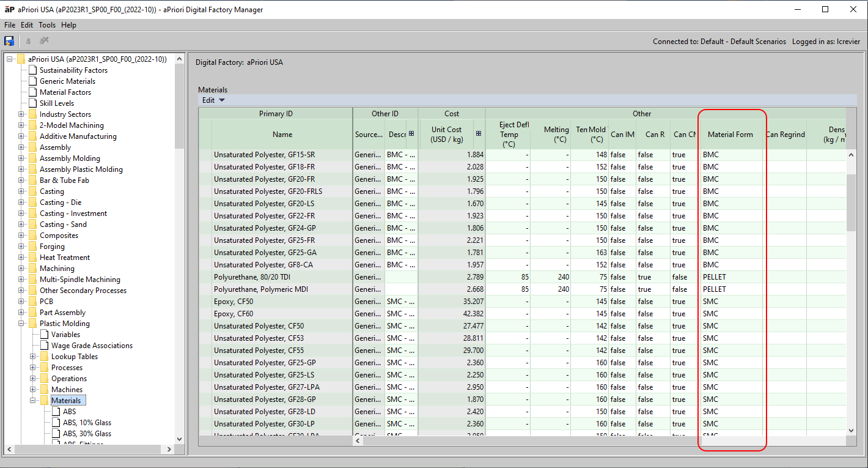Click the Primary ID group header

pyautogui.click(x=276, y=113)
